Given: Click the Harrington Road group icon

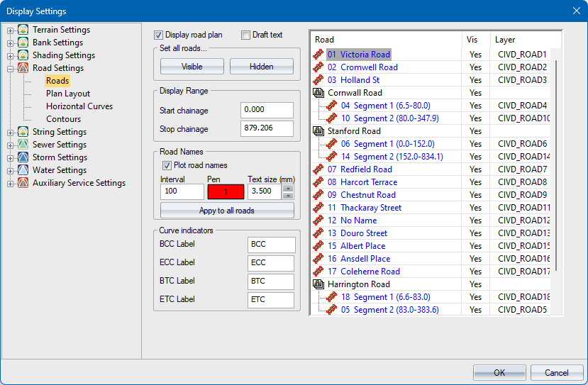Looking at the screenshot, I should (318, 284).
